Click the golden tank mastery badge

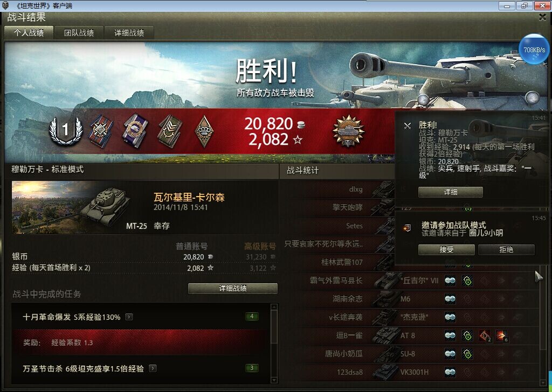[349, 131]
